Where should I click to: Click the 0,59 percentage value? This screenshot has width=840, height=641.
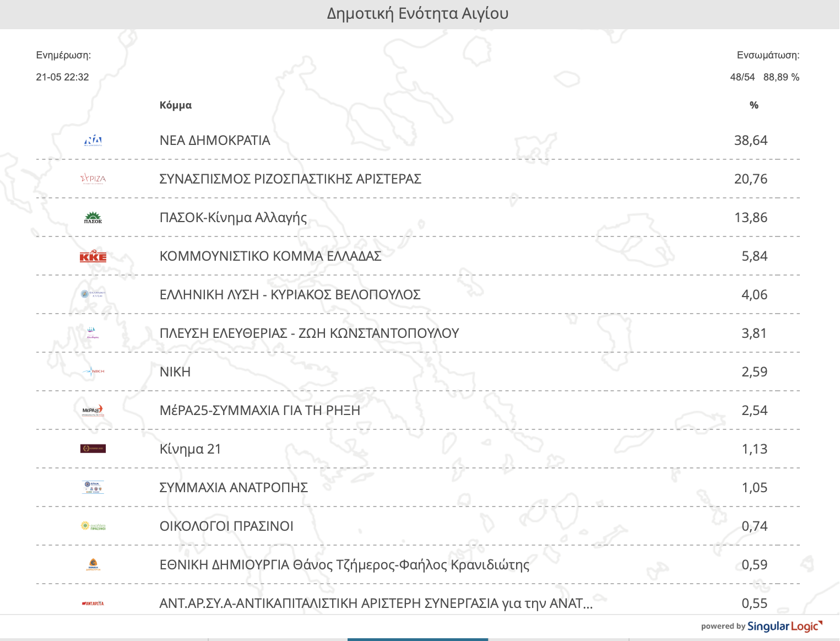[755, 565]
